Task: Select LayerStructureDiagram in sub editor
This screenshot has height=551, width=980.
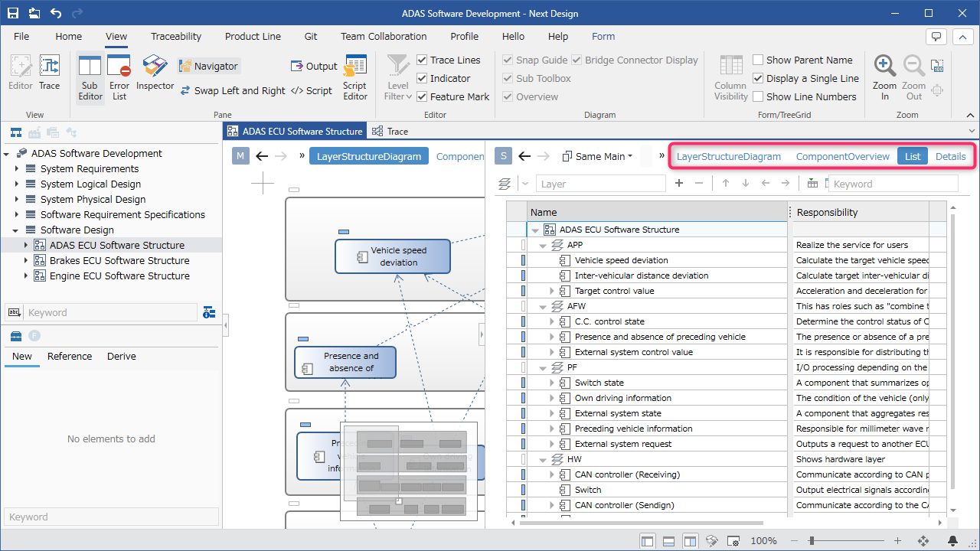Action: (x=729, y=156)
